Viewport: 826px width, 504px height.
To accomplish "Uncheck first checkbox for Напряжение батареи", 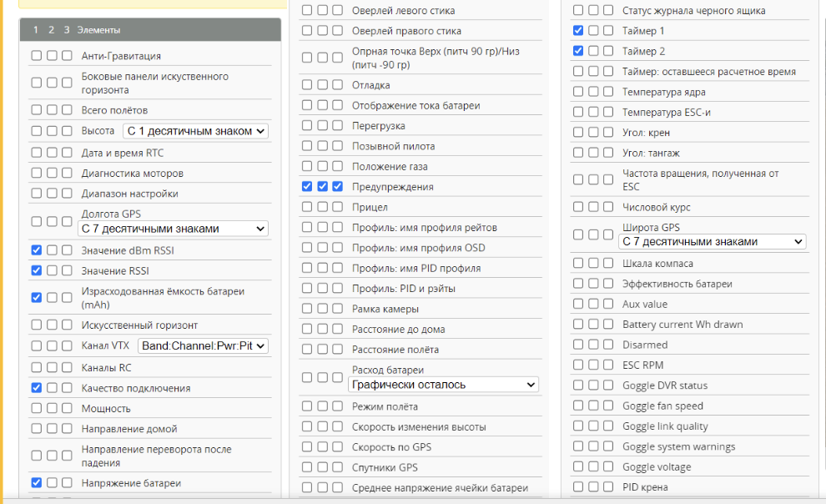I will 37,482.
